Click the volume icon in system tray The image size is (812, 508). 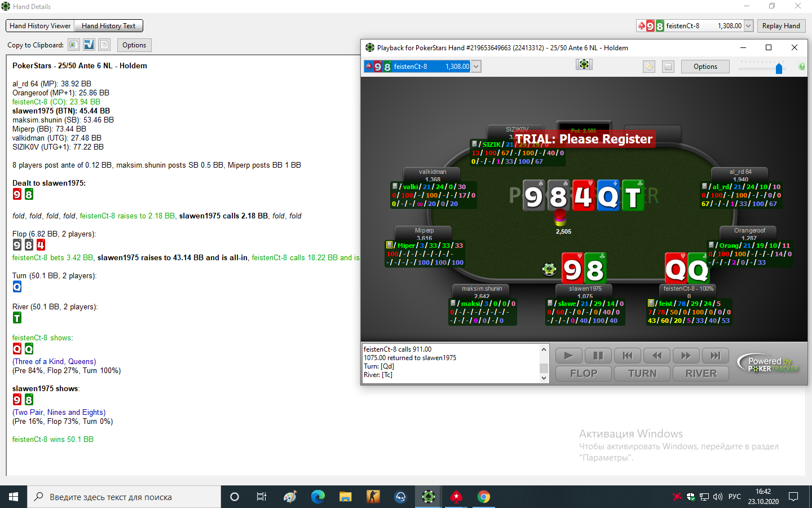[717, 497]
